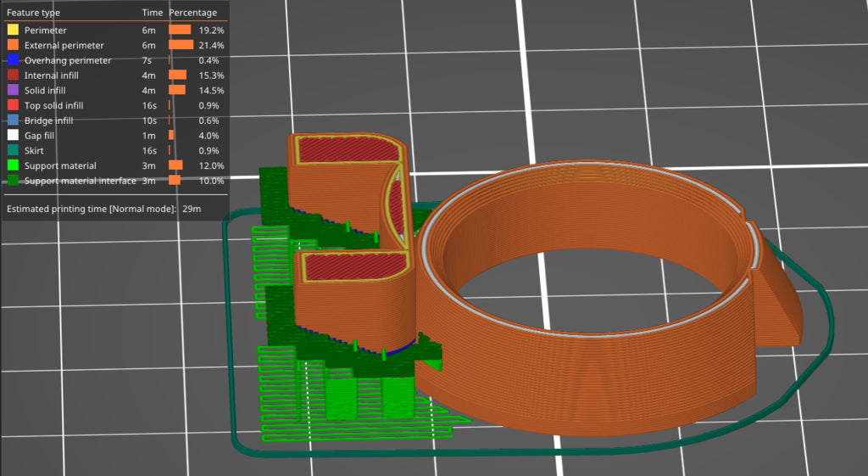Click the Feature type column header

[x=33, y=13]
